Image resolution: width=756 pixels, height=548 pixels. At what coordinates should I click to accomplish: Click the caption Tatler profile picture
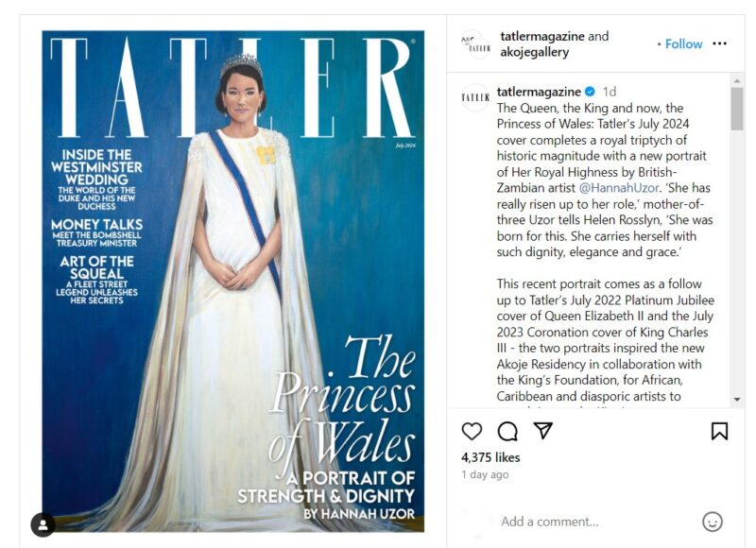coord(475,97)
